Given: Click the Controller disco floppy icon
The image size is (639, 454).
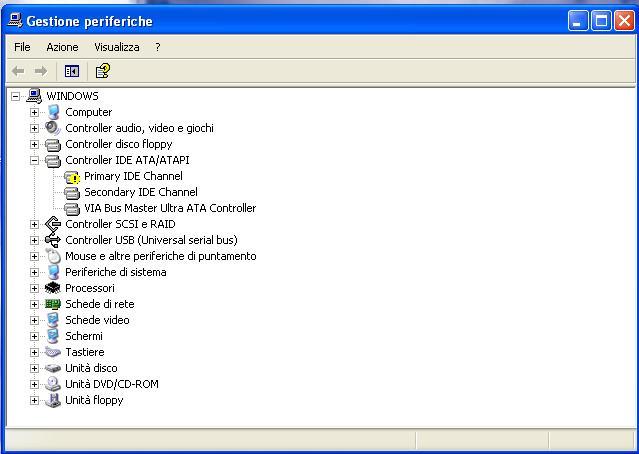Looking at the screenshot, I should coord(53,144).
